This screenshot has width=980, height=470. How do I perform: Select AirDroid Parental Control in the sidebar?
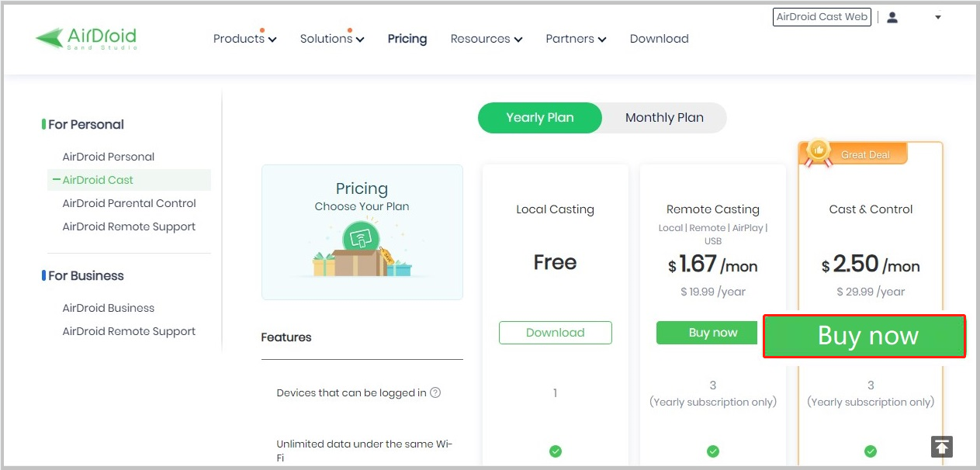130,203
